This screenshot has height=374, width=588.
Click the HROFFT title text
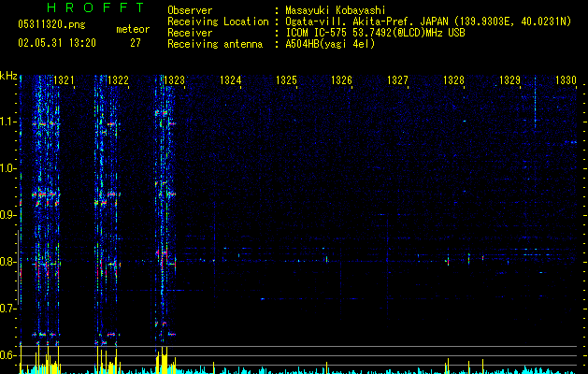click(x=96, y=7)
